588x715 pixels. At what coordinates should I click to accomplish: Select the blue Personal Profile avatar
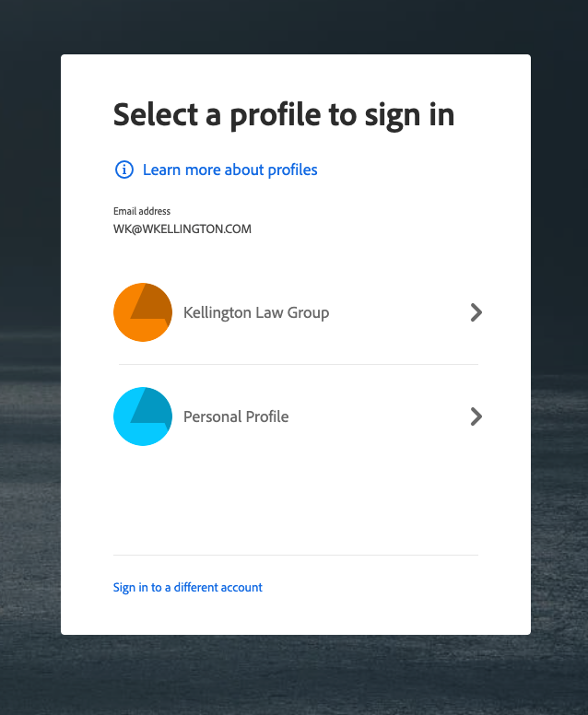(x=143, y=416)
